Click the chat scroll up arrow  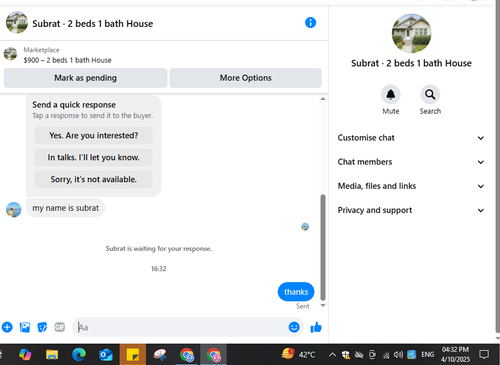coord(323,99)
